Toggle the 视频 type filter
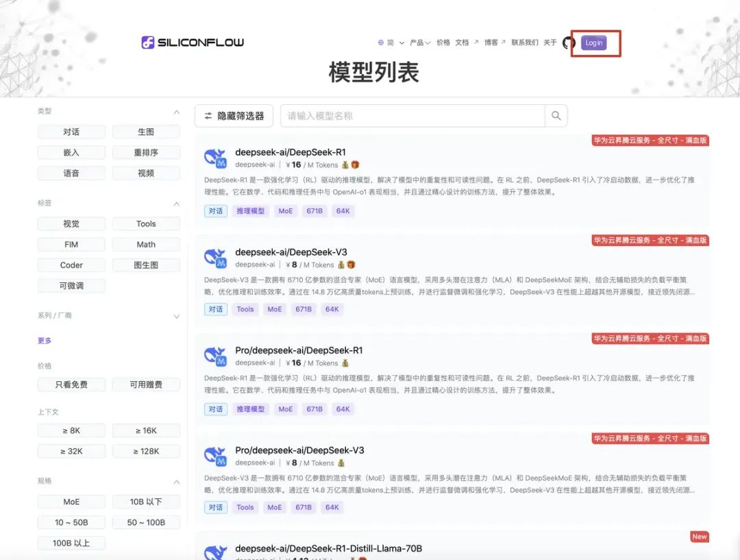Image resolution: width=740 pixels, height=560 pixels. coord(146,173)
